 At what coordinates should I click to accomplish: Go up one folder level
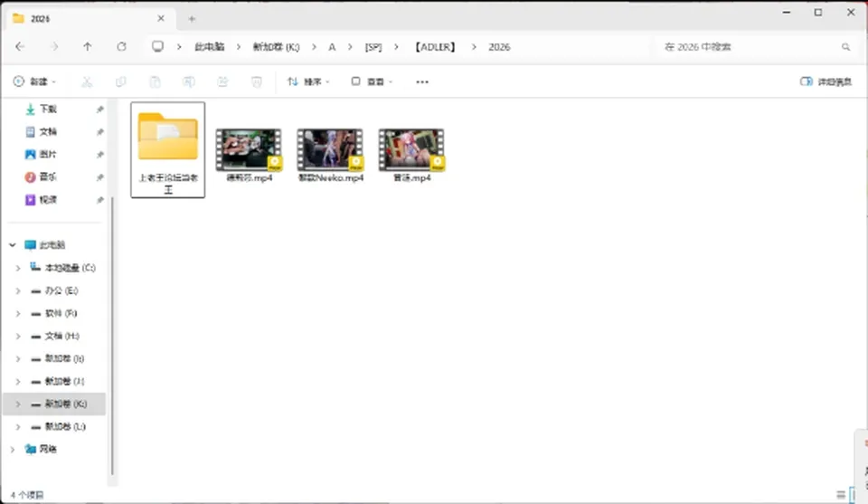88,47
